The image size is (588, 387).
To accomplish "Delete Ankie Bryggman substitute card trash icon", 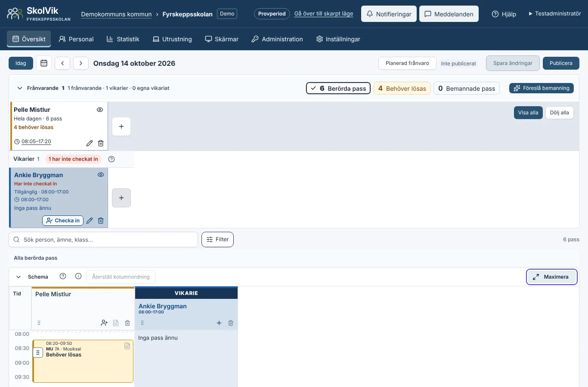I will [101, 221].
